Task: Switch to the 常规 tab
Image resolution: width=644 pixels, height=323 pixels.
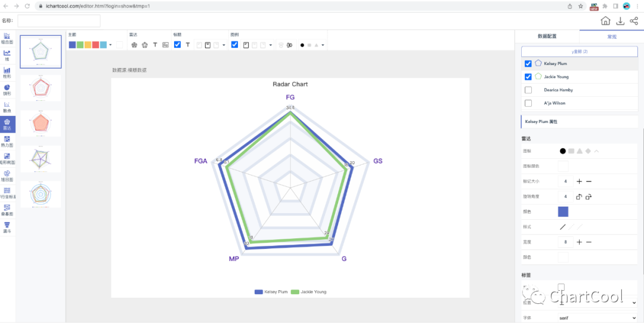Action: pyautogui.click(x=612, y=36)
